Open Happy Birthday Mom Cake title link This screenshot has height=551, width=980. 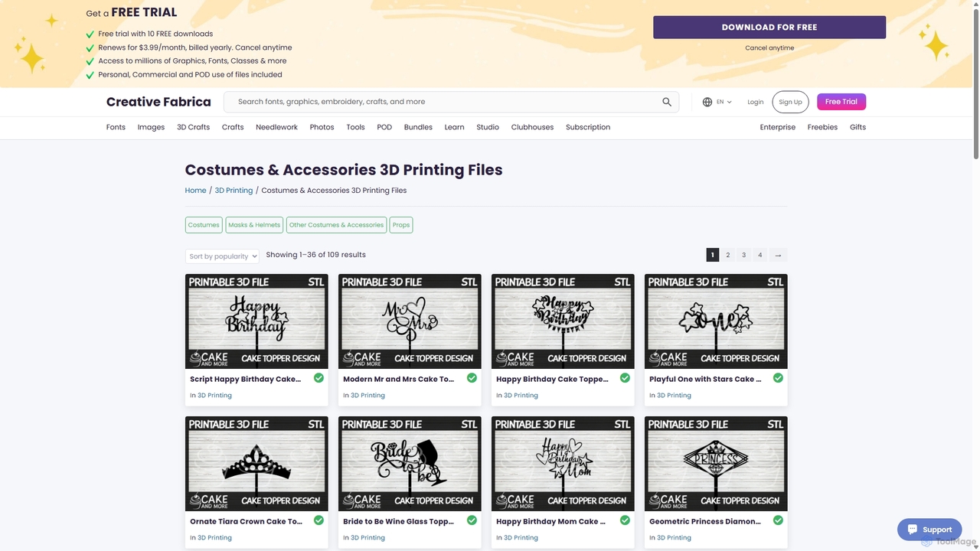(x=550, y=522)
